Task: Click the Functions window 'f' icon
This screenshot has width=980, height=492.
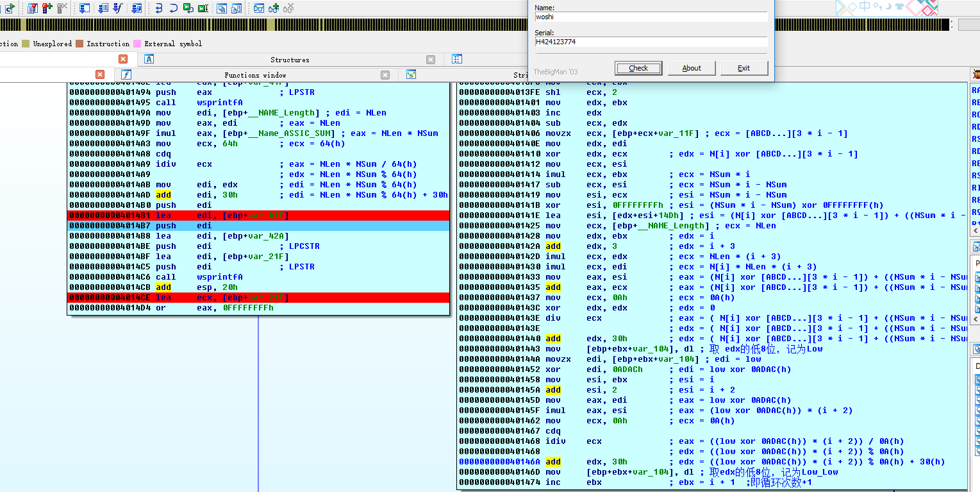Action: (126, 74)
